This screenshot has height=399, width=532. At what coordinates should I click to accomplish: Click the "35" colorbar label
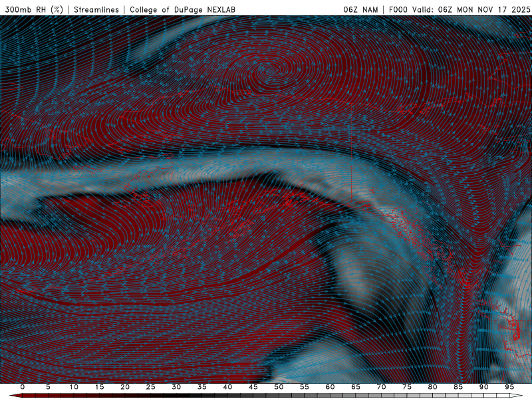click(x=201, y=387)
